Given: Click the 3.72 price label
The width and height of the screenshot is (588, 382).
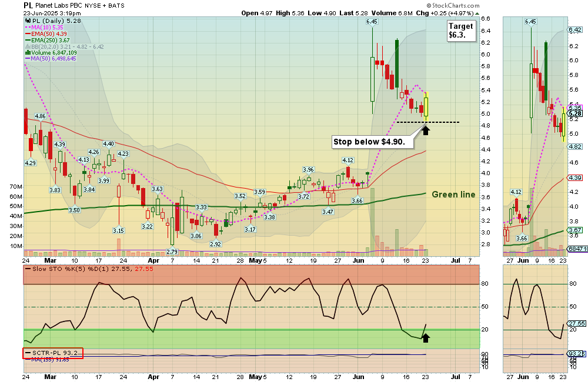Looking at the screenshot, I should pos(304,197).
